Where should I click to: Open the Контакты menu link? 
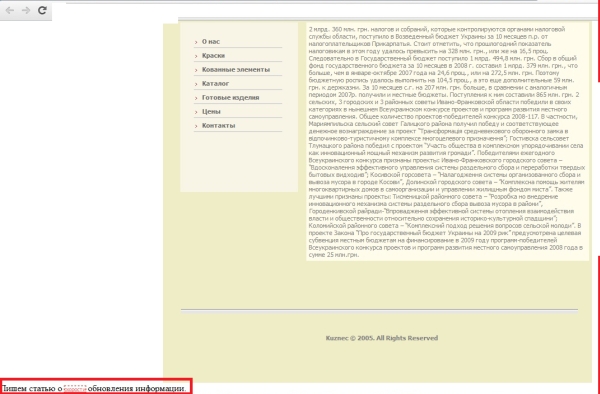[218, 125]
